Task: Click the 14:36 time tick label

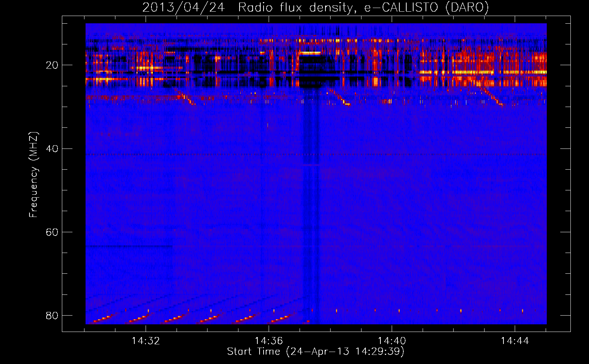Action: tap(269, 341)
